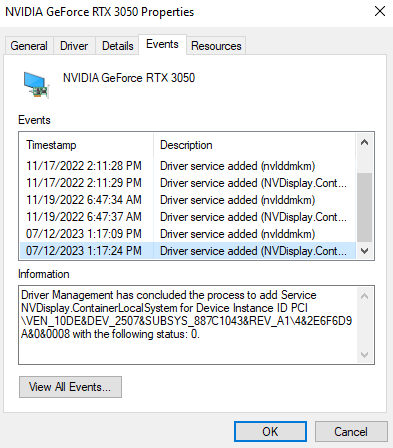393x448 pixels.
Task: Click the Description column header
Action: [254, 145]
